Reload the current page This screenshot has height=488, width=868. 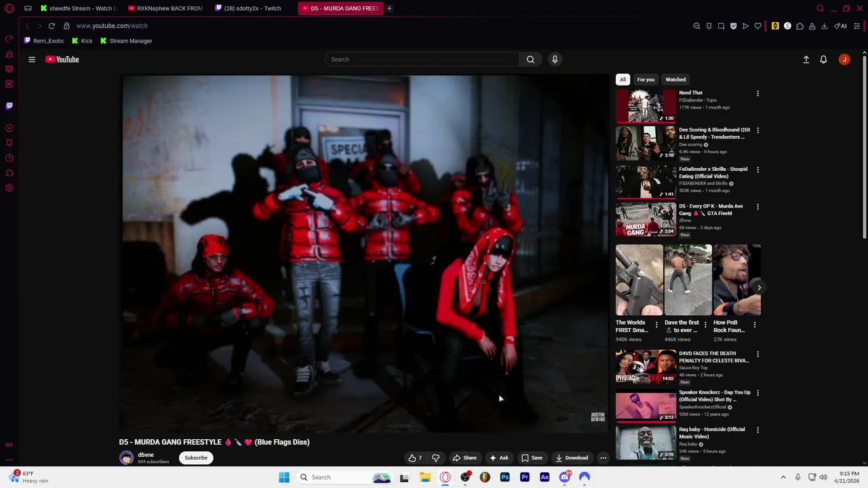pyautogui.click(x=52, y=26)
